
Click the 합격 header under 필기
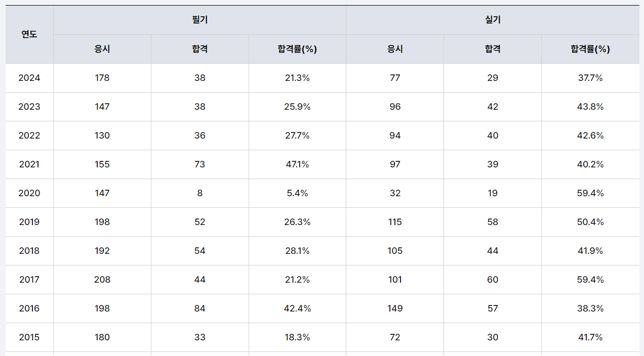click(200, 49)
